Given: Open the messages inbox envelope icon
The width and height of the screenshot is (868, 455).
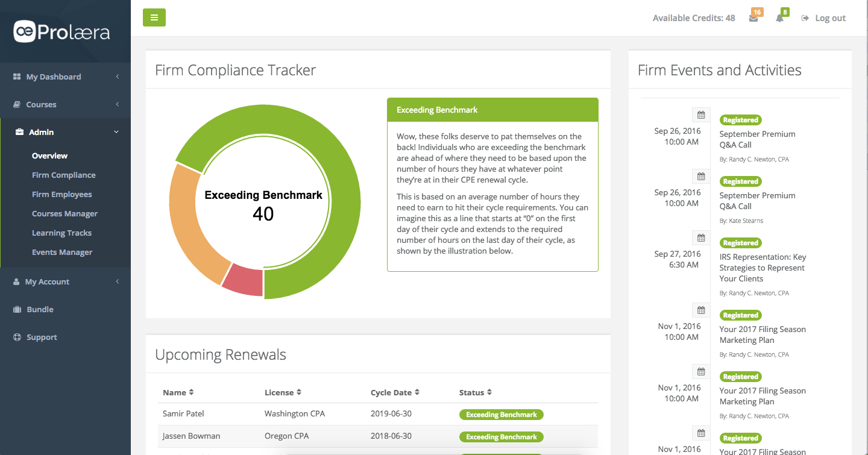Looking at the screenshot, I should coord(753,19).
